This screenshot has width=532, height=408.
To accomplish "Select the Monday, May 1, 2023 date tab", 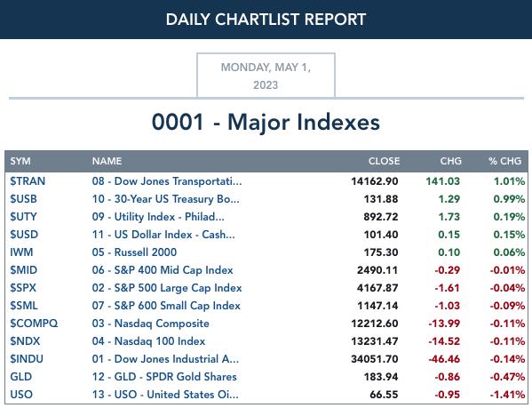I will point(266,76).
